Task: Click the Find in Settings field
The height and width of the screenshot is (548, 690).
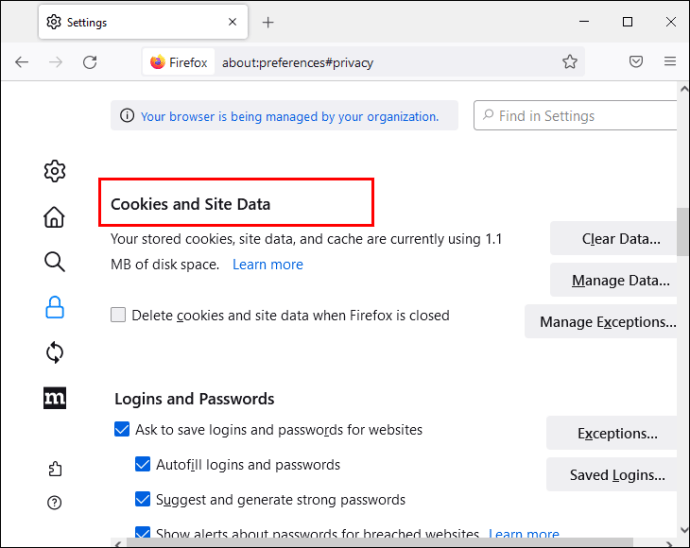Action: click(576, 115)
